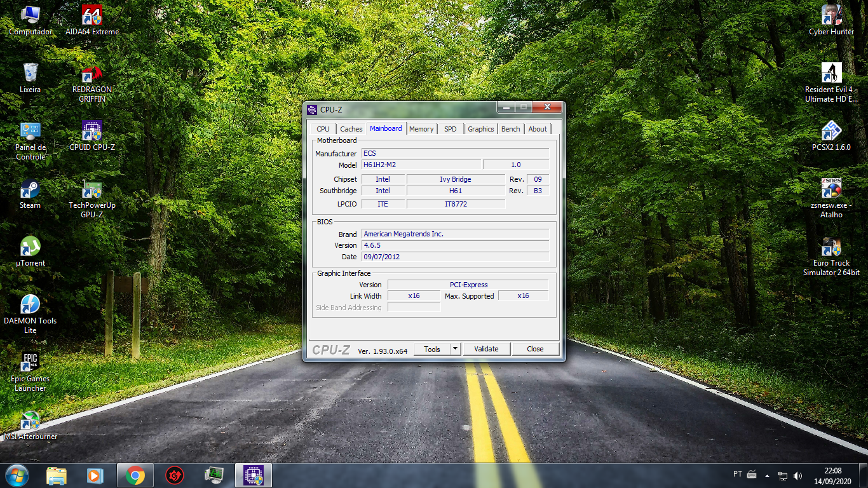Click the PCI-Express version field

468,285
